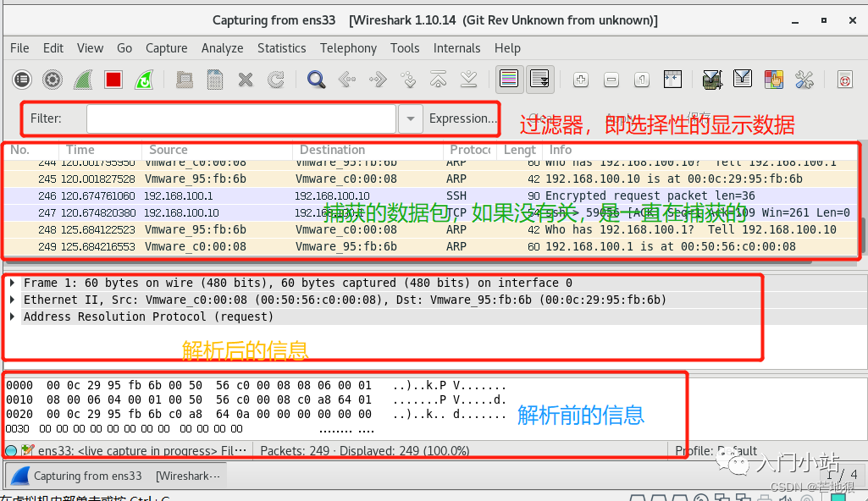The image size is (868, 501).
Task: Open preferences tools icon
Action: (804, 80)
